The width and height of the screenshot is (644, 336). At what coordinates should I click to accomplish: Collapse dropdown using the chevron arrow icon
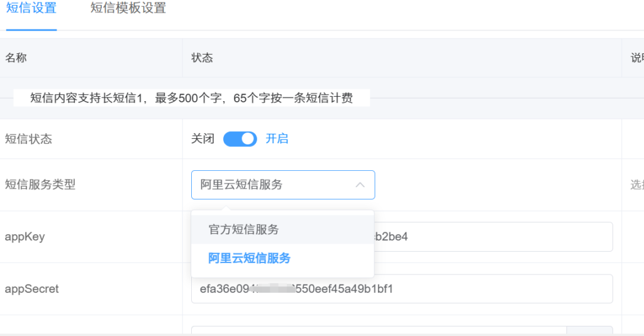pos(360,185)
